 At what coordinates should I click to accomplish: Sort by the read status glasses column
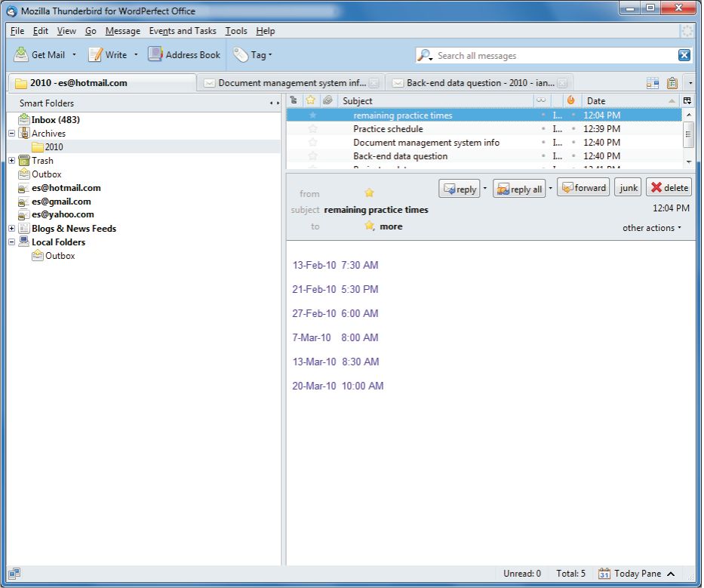coord(541,100)
